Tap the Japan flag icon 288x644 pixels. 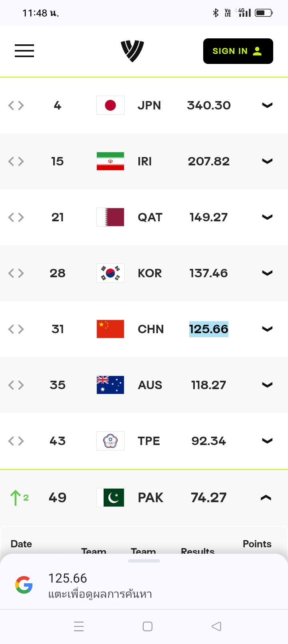(x=110, y=105)
